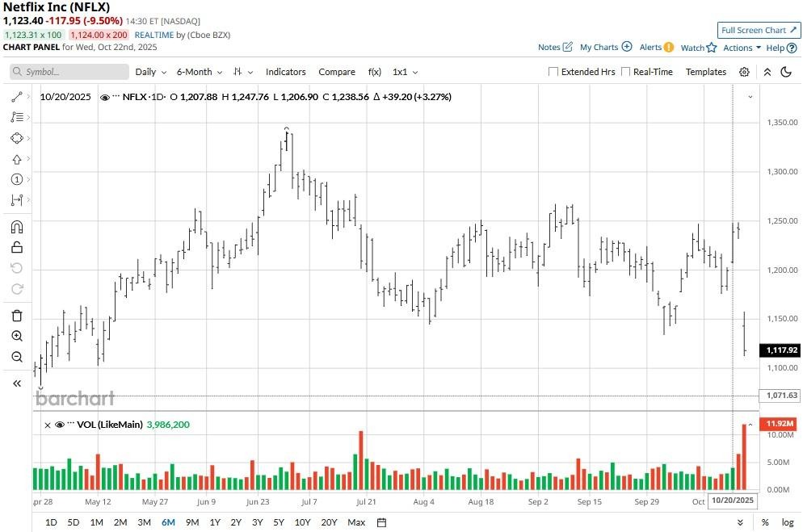Switch to dark mode moon icon
803x532 pixels.
pos(786,72)
